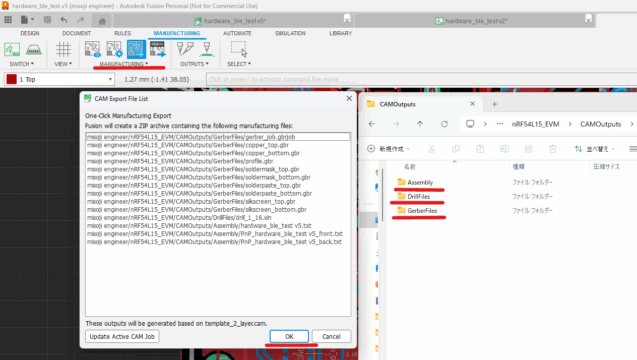637x360 pixels.
Task: Click the 3D PCB switch icon
Action: [x=34, y=50]
